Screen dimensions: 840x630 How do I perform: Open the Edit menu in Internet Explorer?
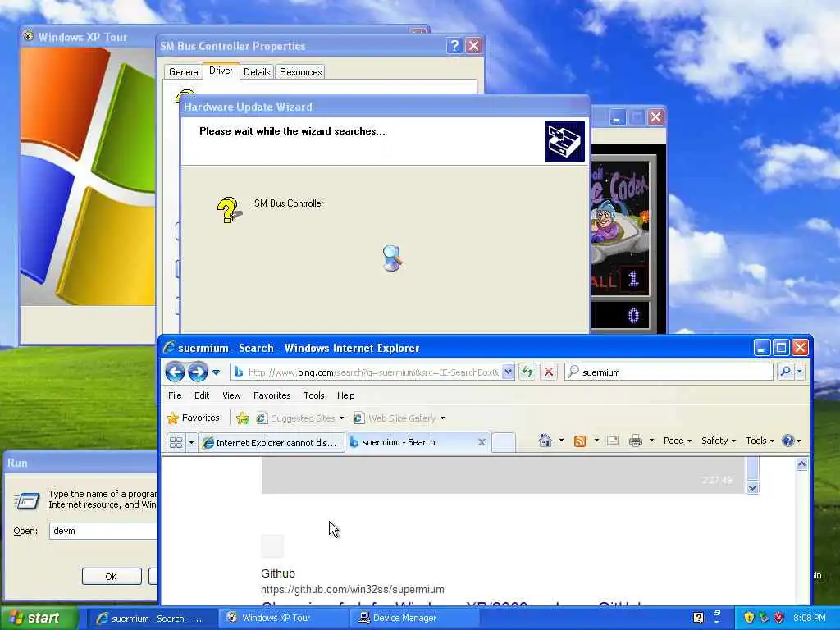point(202,395)
